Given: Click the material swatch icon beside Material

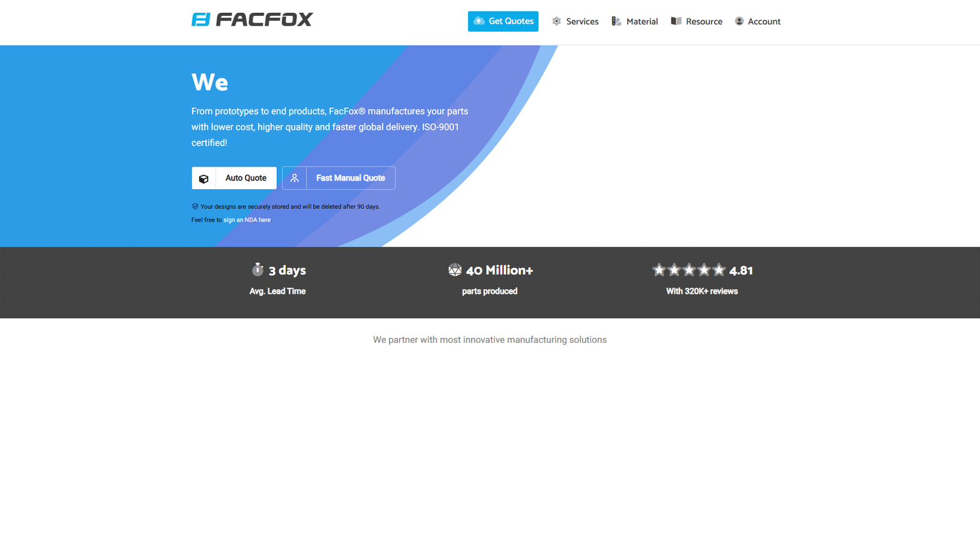Looking at the screenshot, I should (616, 21).
